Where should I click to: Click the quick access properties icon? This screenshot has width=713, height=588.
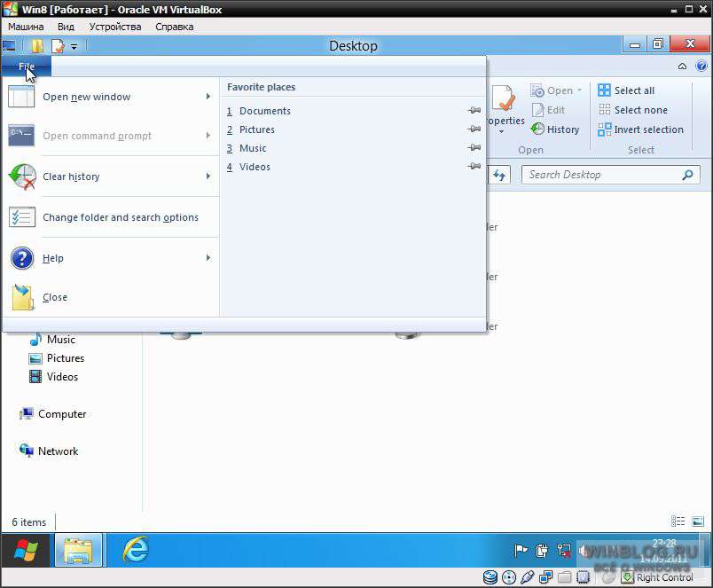pyautogui.click(x=58, y=46)
